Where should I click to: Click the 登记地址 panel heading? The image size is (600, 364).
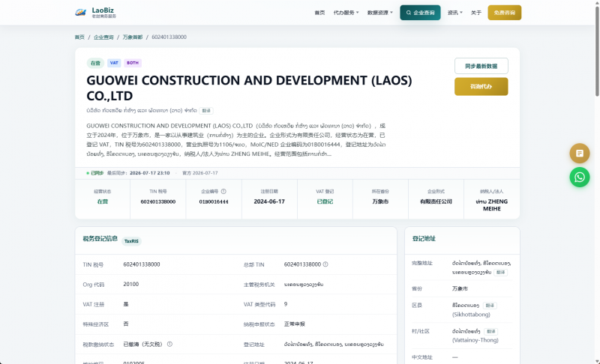[x=424, y=239]
